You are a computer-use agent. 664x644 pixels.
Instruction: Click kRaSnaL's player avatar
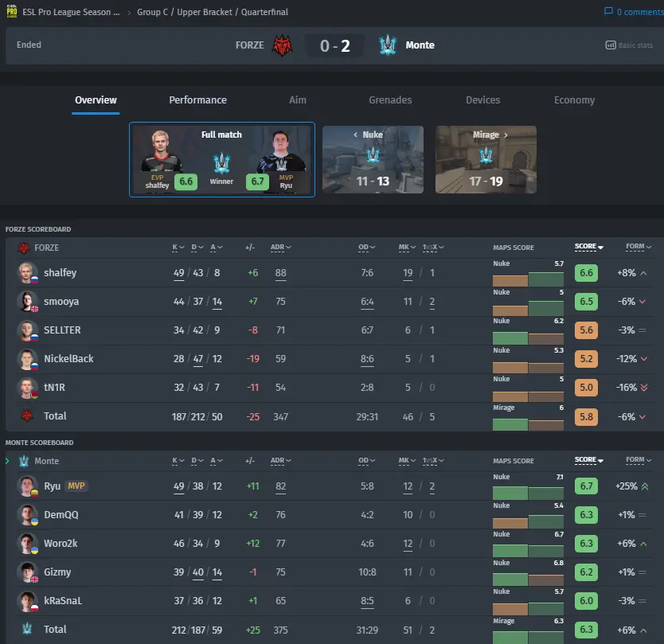point(27,601)
